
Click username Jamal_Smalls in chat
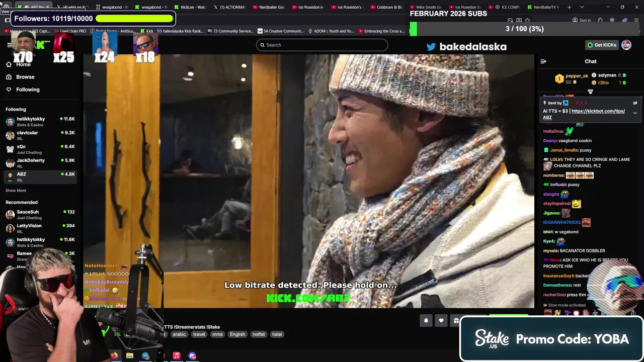[x=563, y=150]
